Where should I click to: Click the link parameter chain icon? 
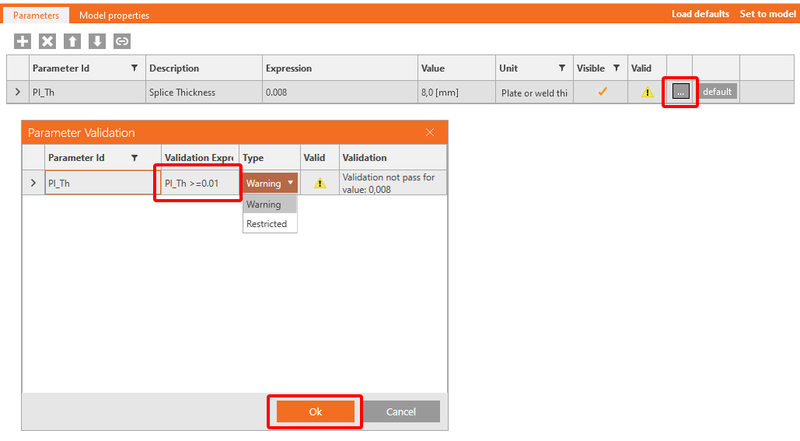coord(122,41)
